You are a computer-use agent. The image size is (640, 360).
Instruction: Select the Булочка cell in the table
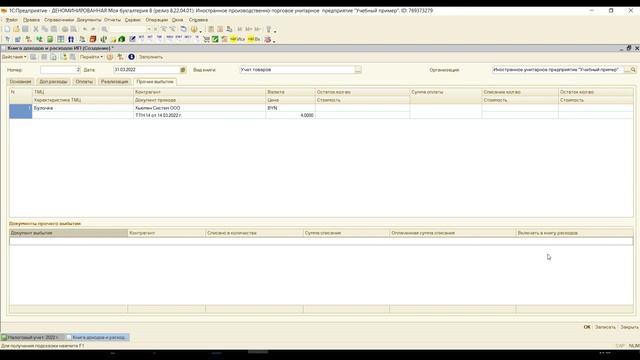pyautogui.click(x=83, y=108)
